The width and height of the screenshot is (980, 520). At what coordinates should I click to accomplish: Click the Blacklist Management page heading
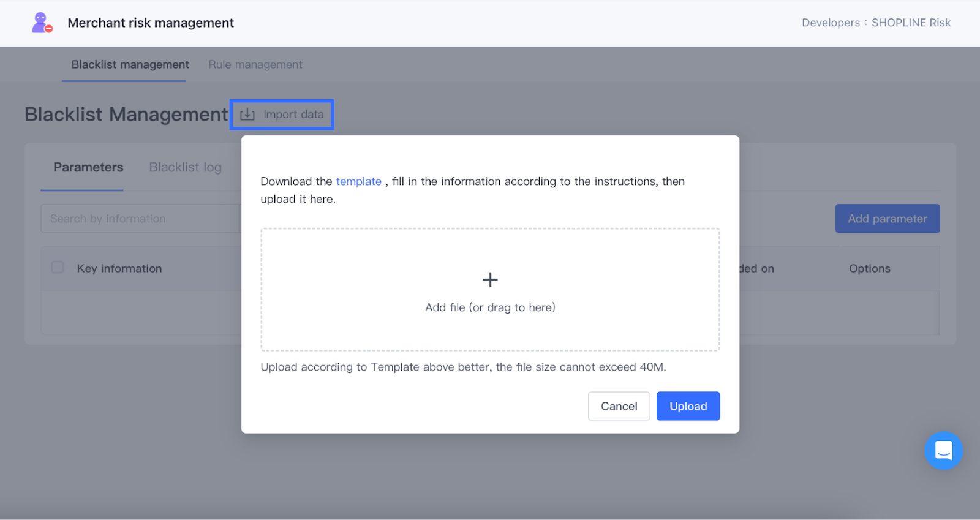126,115
